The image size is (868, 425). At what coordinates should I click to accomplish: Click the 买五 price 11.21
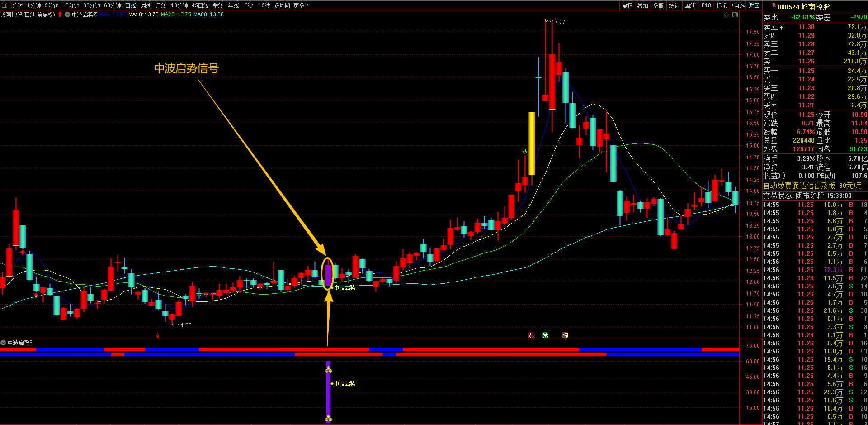806,105
